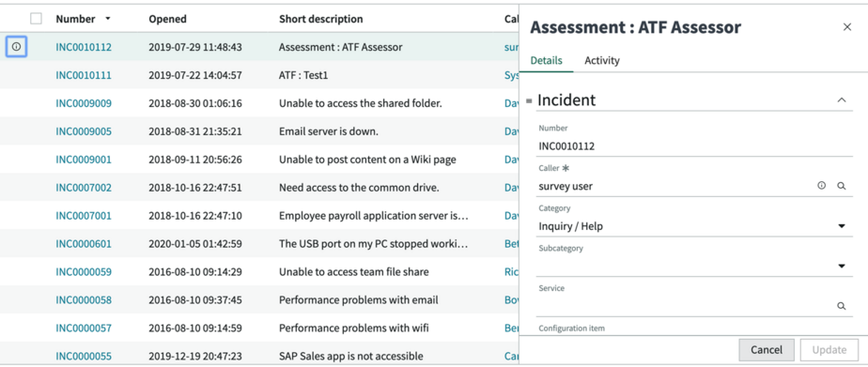Click 'Assessment : ATF Assessor' list description
Screen dimensions: 868x367
point(340,47)
